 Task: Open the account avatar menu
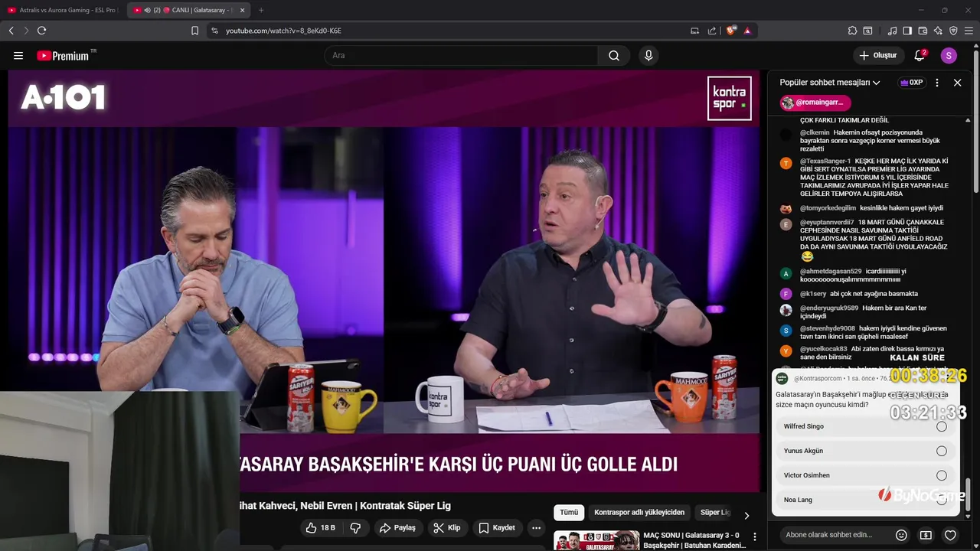click(949, 55)
